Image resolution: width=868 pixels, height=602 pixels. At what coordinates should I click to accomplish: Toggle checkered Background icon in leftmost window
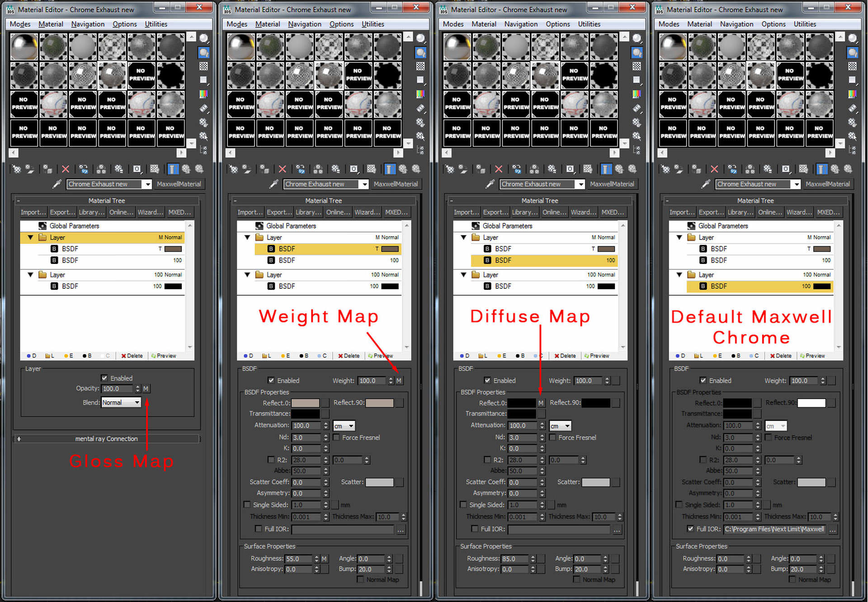coord(204,66)
